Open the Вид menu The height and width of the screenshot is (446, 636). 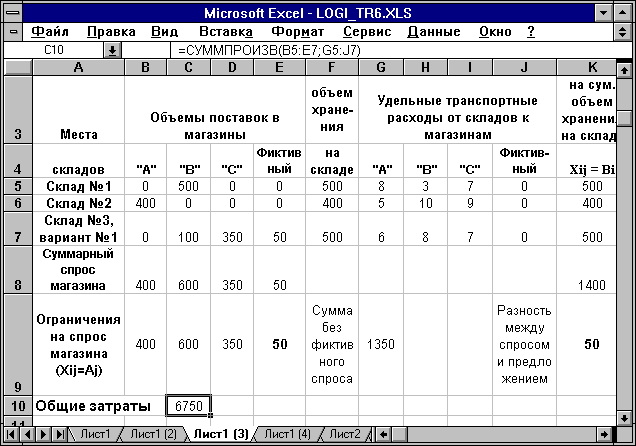[164, 32]
